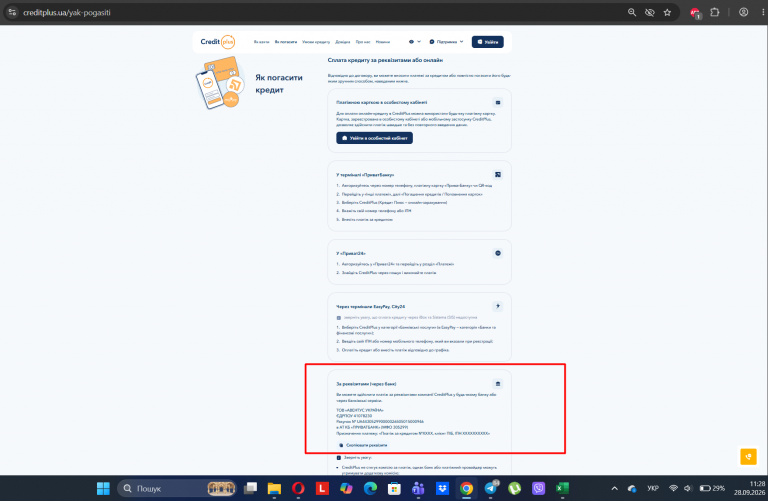
Task: Click the crossed-out eye icon in address bar
Action: pos(649,12)
